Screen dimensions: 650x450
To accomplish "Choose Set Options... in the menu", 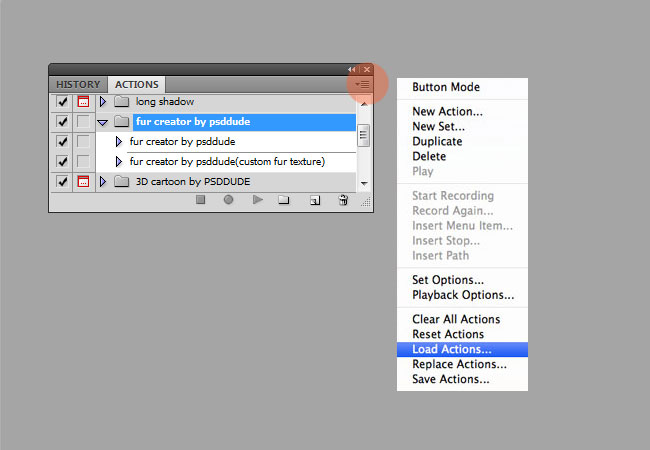I will point(462,280).
